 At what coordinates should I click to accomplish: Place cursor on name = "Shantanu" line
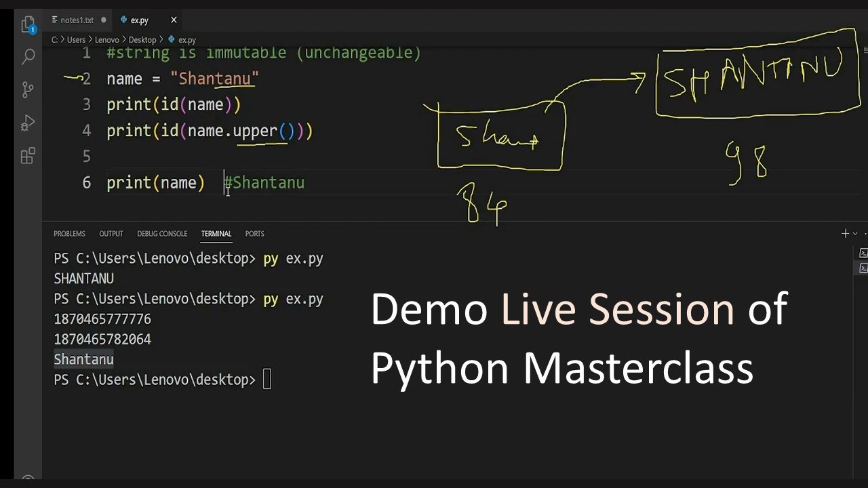point(182,79)
